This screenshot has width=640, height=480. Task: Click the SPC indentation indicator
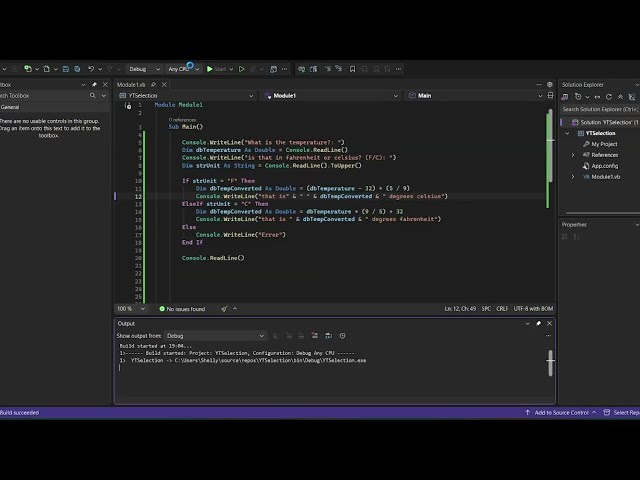point(486,309)
